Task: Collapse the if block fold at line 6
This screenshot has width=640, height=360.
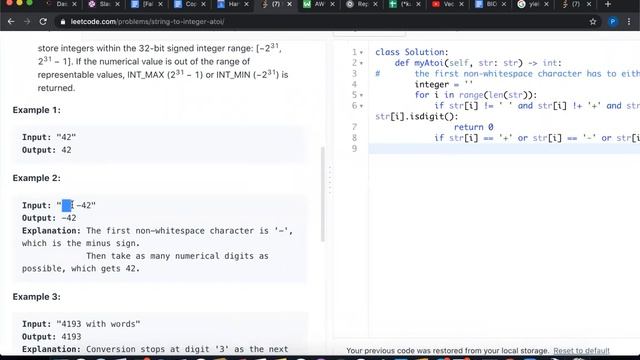Action: pos(361,106)
